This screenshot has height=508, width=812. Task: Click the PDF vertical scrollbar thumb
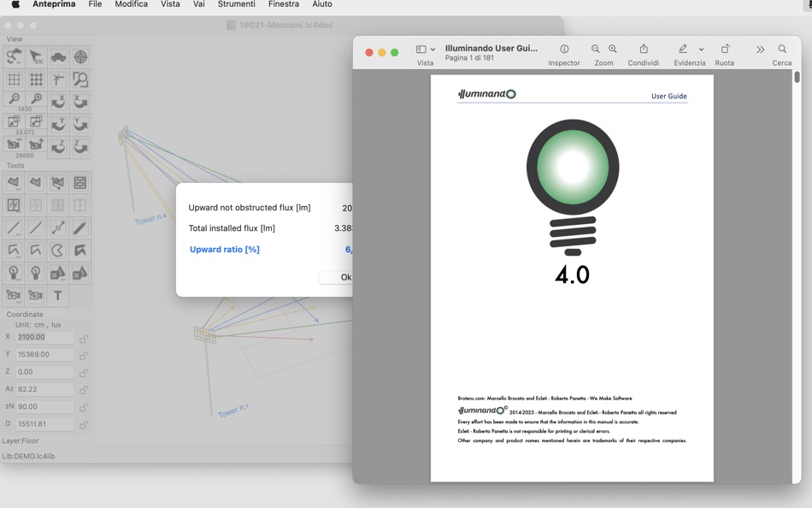(797, 77)
